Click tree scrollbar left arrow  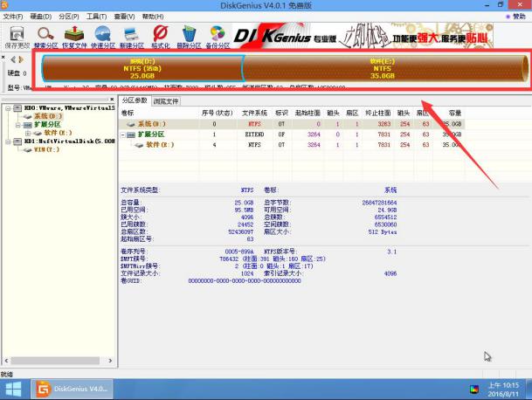[6, 361]
